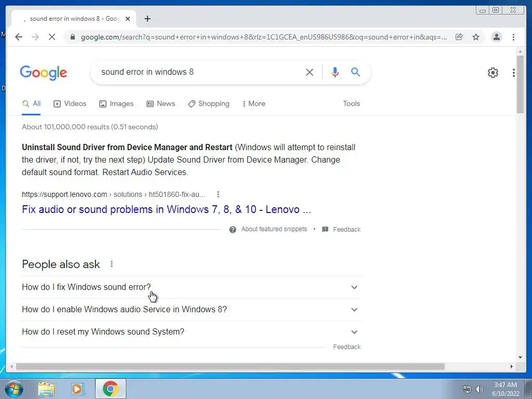Click the question mark icon for featured snippets
Screen dimensions: 532x399
pos(233,230)
